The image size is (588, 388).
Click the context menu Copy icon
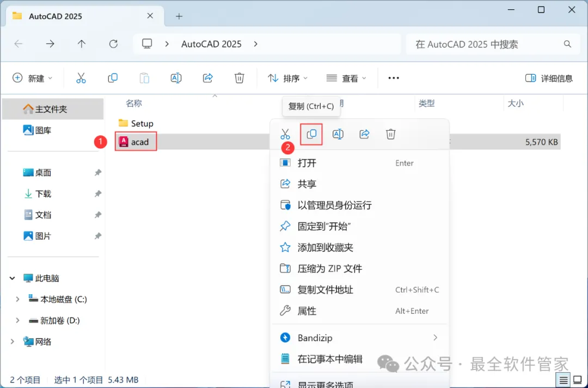pos(311,134)
